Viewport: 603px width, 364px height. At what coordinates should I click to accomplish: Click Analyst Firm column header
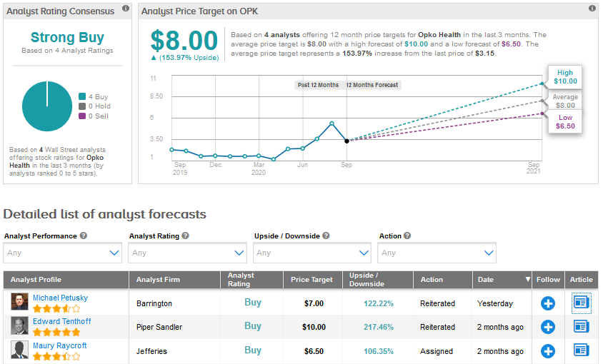pyautogui.click(x=174, y=280)
